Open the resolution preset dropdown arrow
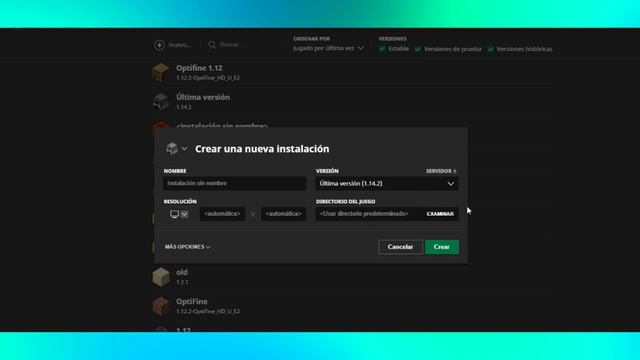The height and width of the screenshot is (360, 640). [x=184, y=214]
